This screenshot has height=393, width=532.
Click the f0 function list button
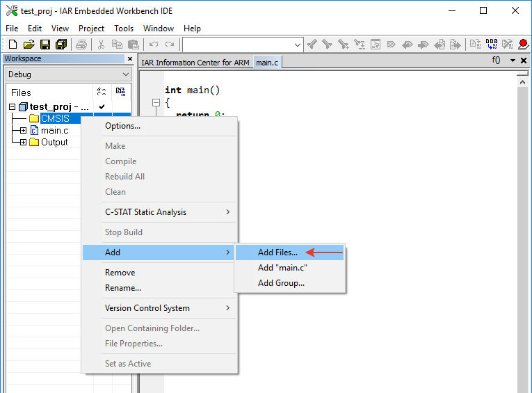497,61
